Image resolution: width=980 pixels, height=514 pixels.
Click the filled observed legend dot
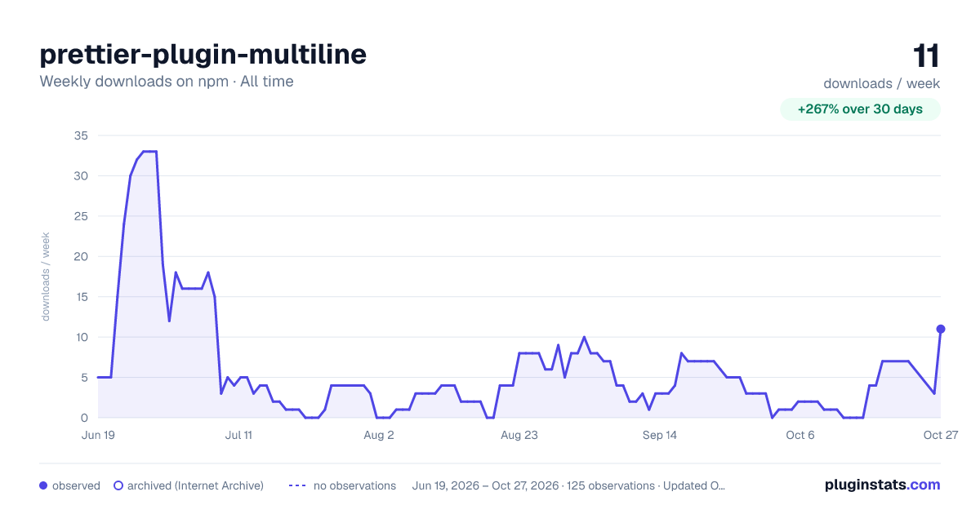(x=43, y=485)
